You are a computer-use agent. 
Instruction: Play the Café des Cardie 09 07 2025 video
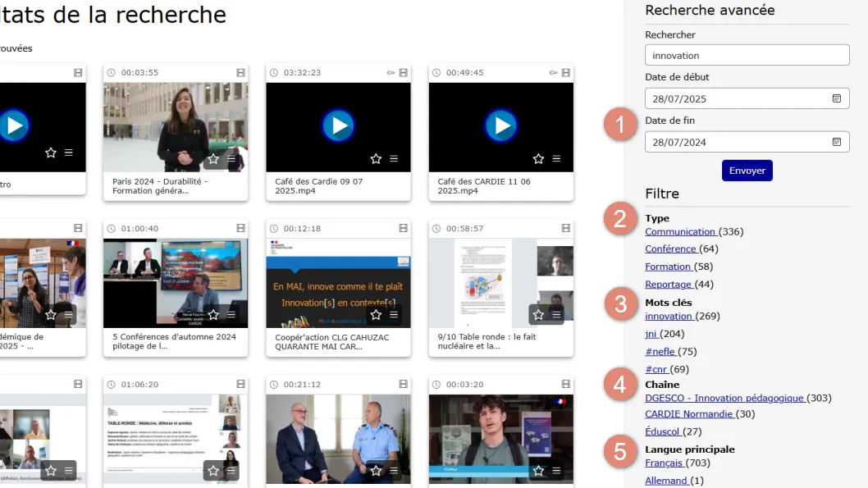click(x=338, y=126)
